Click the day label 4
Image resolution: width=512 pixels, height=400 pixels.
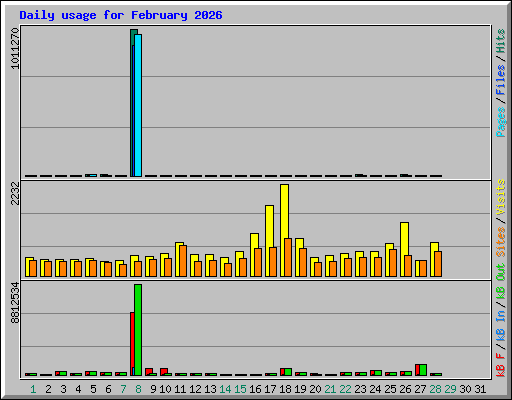pyautogui.click(x=78, y=389)
